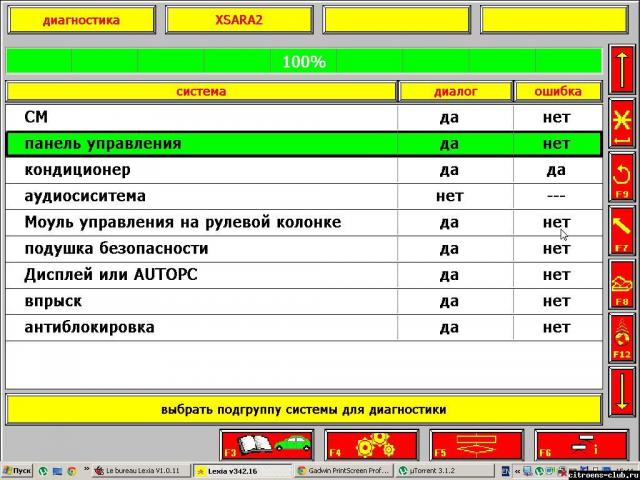
Task: Click the 100% green progress bar
Action: 304,61
